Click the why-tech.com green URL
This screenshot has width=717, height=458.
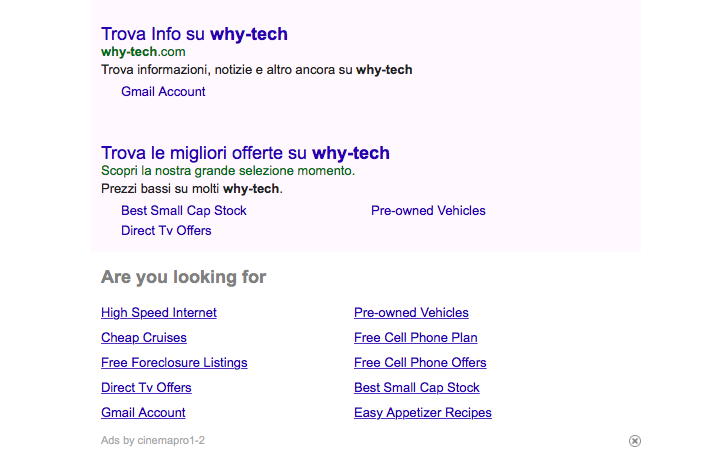pos(143,52)
